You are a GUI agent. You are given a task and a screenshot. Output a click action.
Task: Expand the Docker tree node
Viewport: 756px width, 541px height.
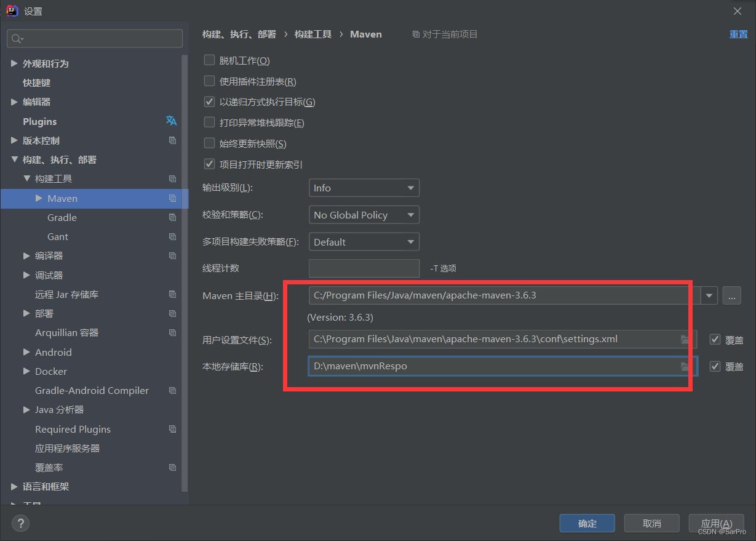tap(26, 371)
